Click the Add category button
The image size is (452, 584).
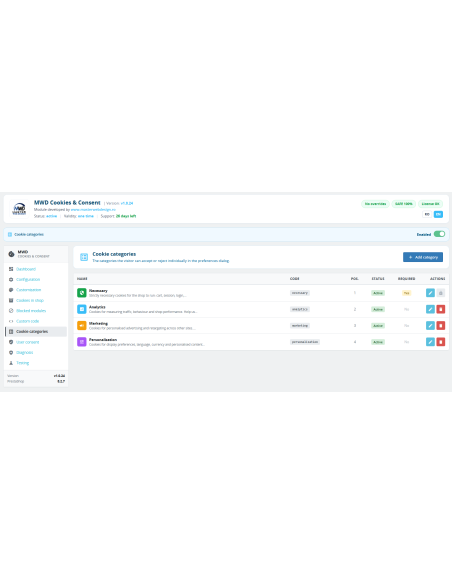(x=423, y=257)
